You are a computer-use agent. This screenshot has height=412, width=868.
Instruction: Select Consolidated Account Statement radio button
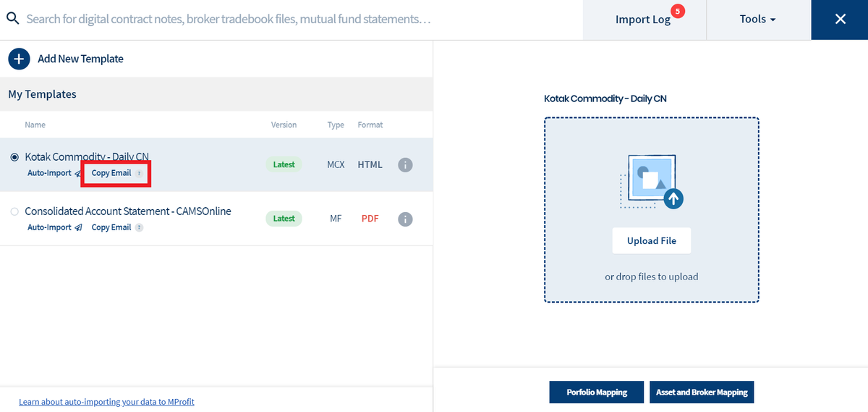[x=14, y=211]
